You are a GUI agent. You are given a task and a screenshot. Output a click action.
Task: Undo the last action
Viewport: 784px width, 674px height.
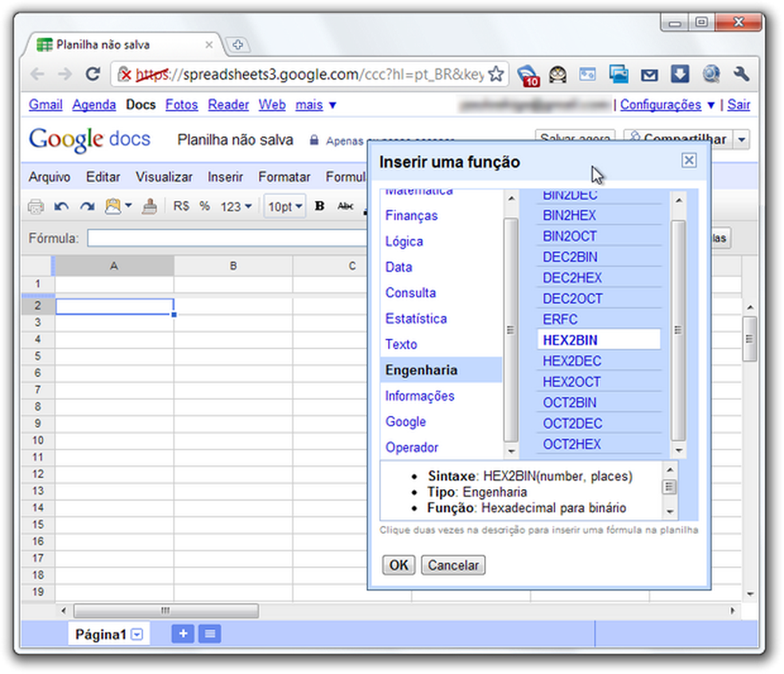61,206
